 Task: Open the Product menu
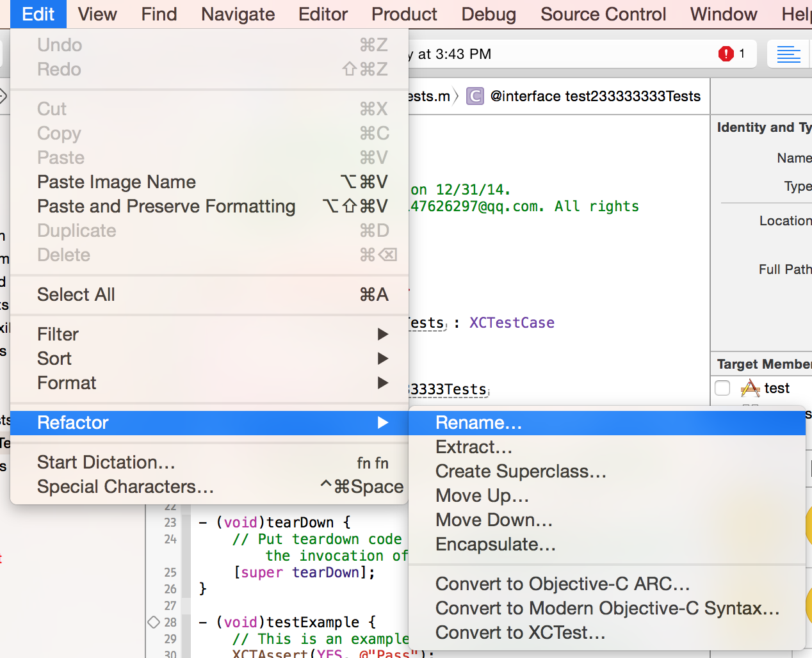point(404,14)
